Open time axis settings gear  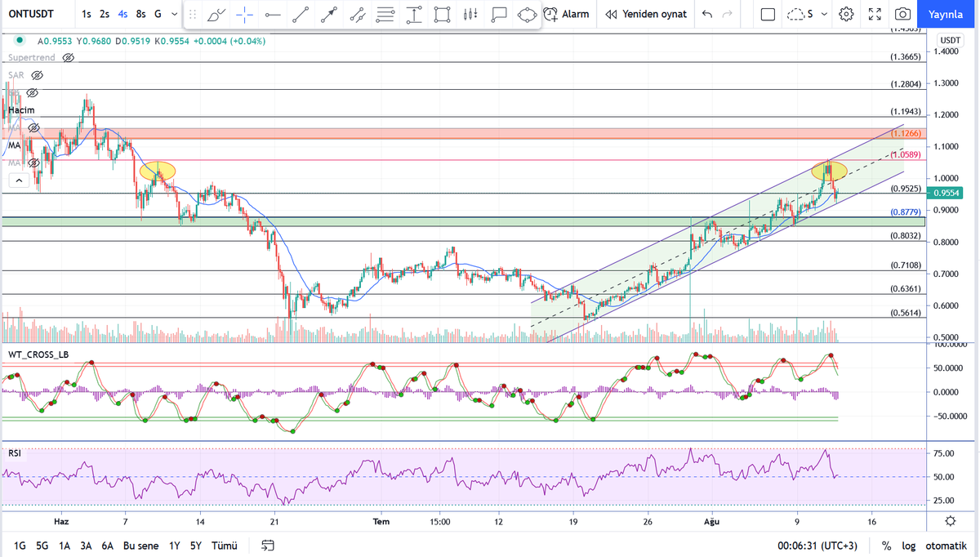coord(951,521)
